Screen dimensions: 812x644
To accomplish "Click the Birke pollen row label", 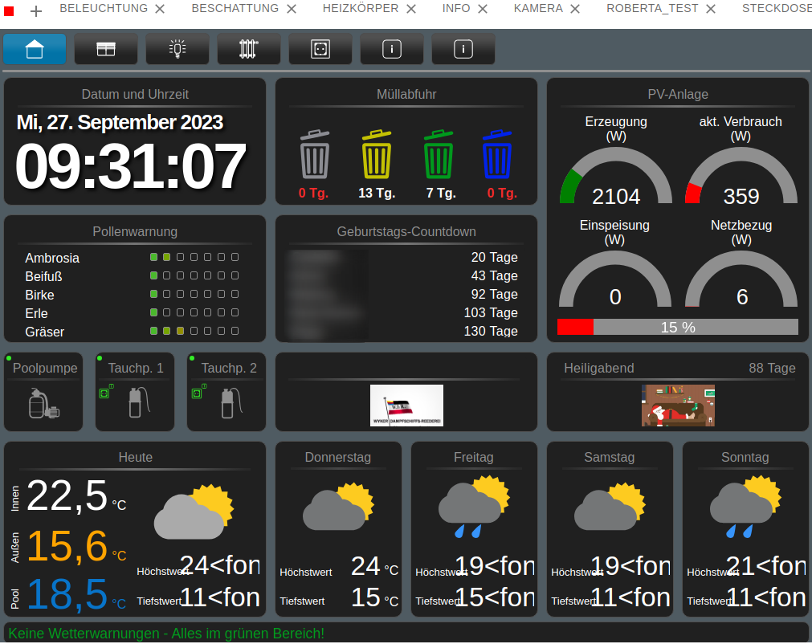I will click(x=40, y=295).
